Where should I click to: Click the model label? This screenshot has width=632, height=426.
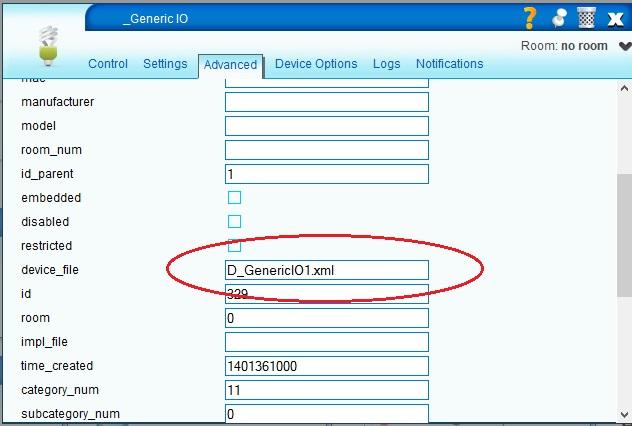coord(38,126)
